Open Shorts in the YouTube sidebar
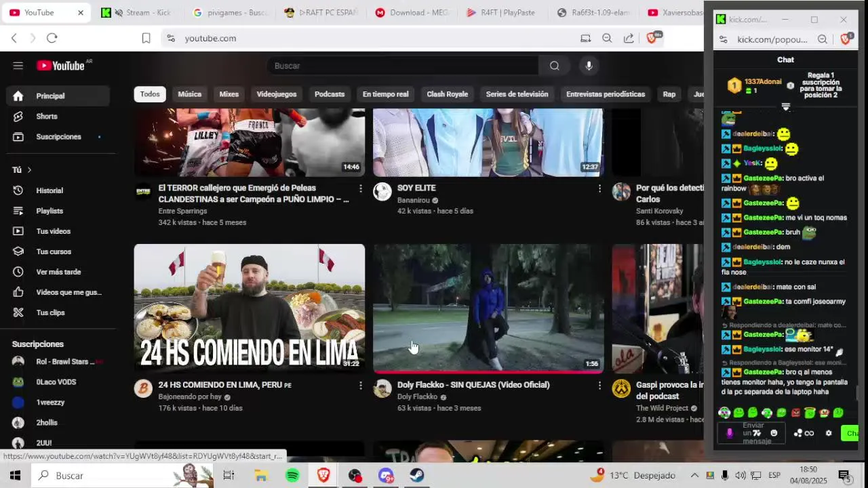The height and width of the screenshot is (488, 868). [x=58, y=117]
